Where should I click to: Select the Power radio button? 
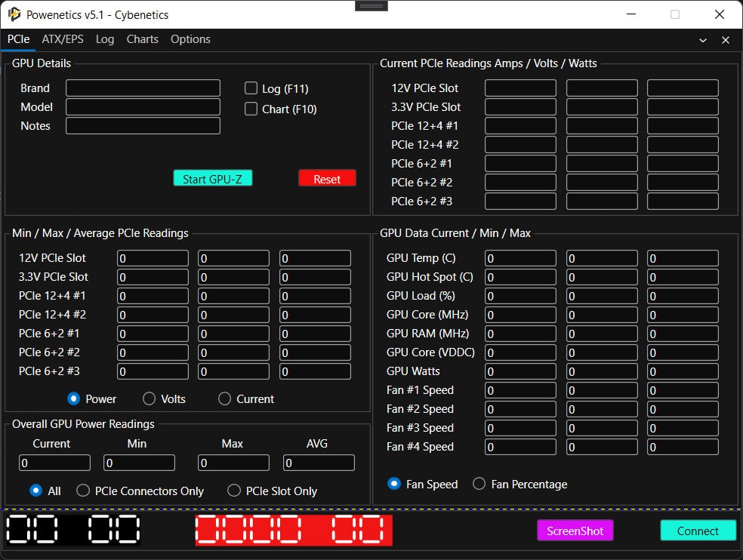point(73,398)
